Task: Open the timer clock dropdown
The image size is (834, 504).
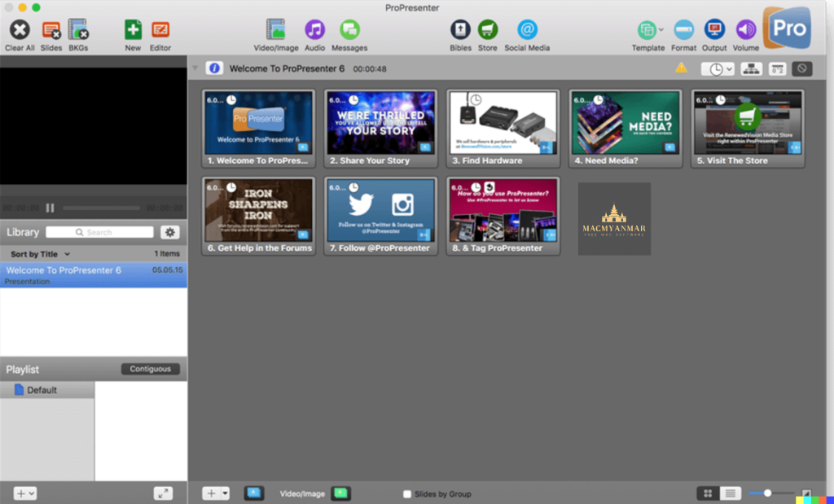Action: (x=718, y=68)
